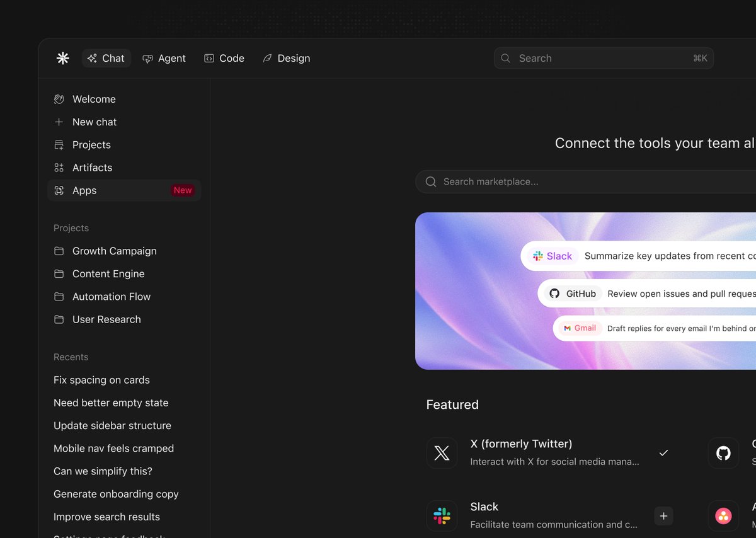Switch to the Design tab
The width and height of the screenshot is (756, 538).
pos(287,58)
